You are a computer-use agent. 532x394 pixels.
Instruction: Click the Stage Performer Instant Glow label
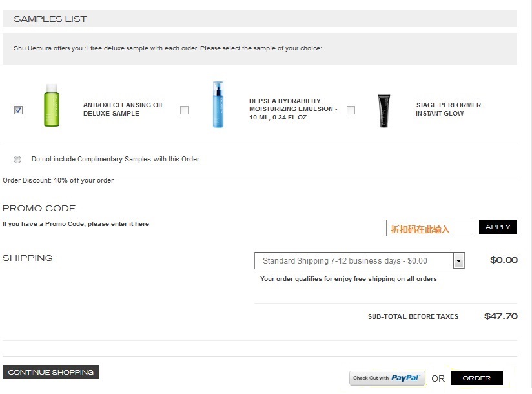coord(448,109)
